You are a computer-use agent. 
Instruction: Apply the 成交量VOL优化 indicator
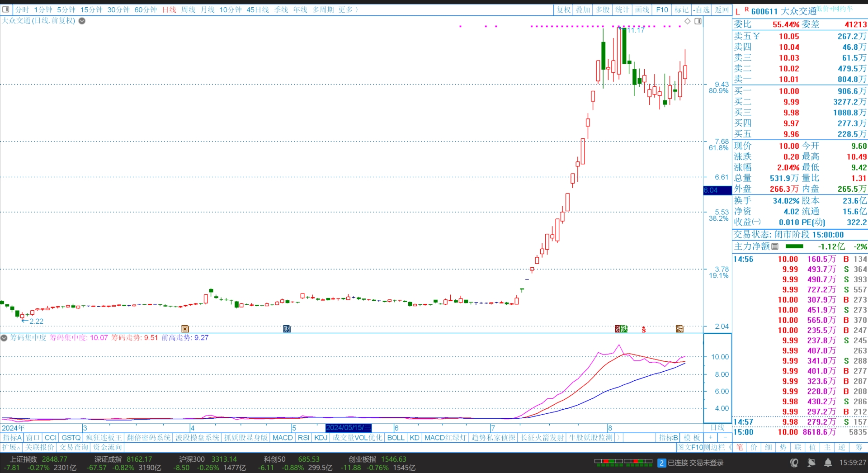tap(357, 438)
